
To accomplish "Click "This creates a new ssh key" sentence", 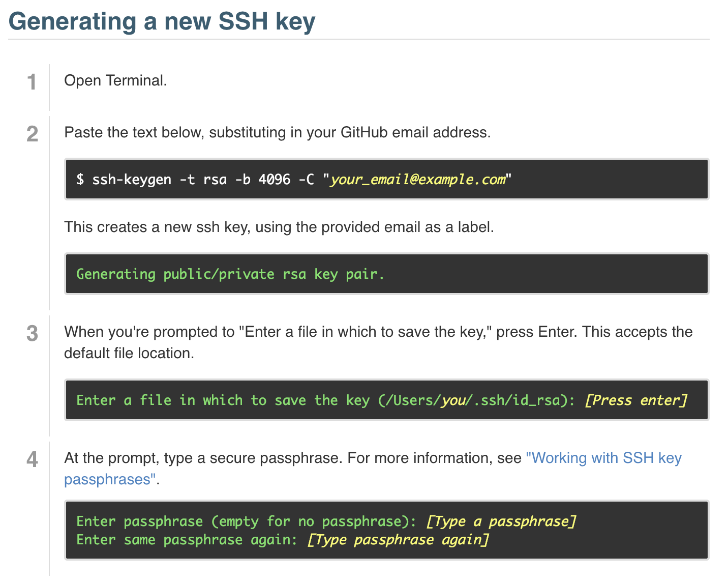I will (x=279, y=227).
